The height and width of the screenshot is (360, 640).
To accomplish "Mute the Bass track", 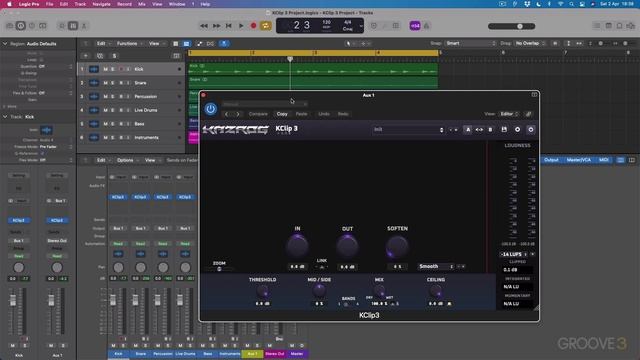I will [x=105, y=124].
